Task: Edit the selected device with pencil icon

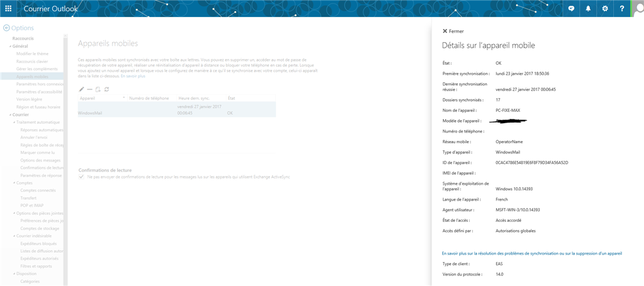Action: [81, 89]
